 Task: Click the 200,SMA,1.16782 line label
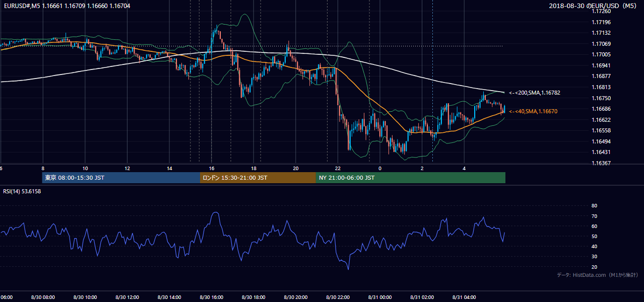click(x=535, y=93)
